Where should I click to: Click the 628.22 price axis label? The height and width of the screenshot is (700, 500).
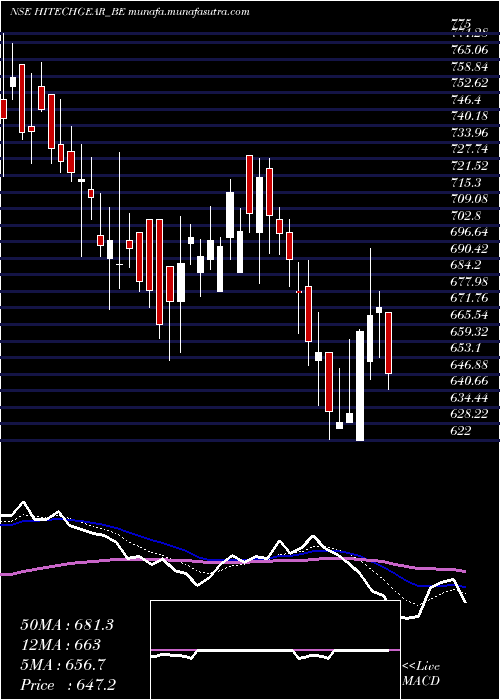[470, 413]
